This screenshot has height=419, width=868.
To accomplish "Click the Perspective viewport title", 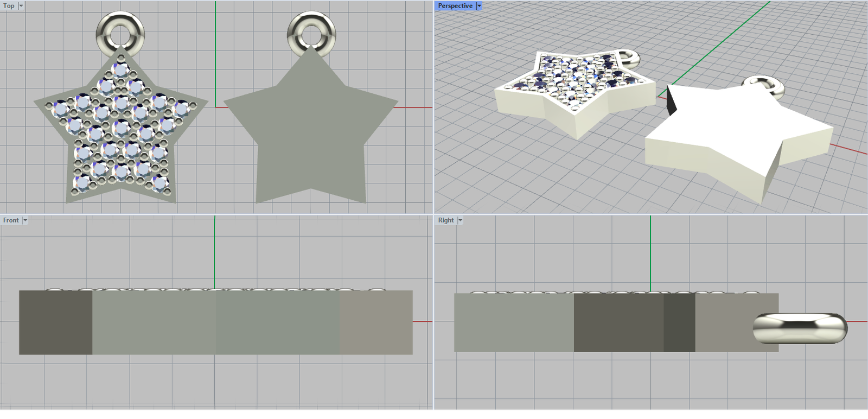I will coord(455,6).
